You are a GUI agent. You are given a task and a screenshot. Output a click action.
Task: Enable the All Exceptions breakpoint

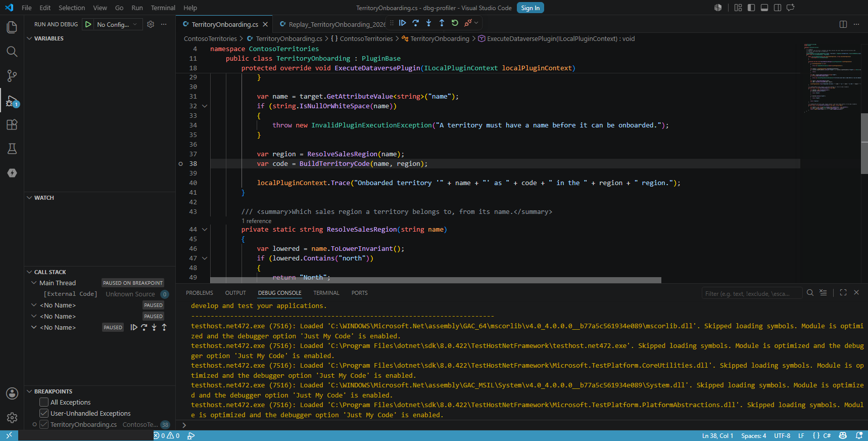[x=44, y=402]
